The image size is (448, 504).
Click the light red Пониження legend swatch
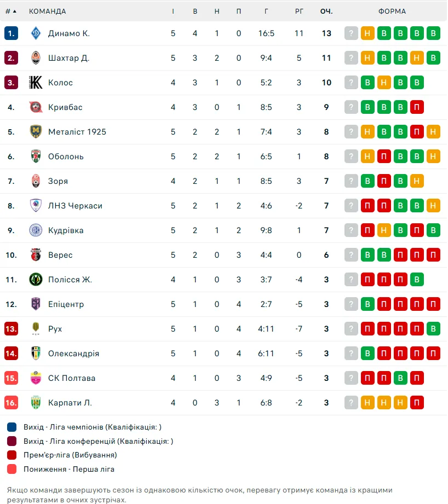coord(12,470)
